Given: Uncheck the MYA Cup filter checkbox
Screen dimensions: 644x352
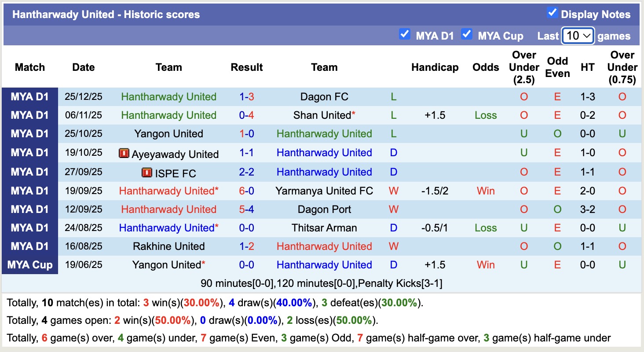Looking at the screenshot, I should [x=467, y=34].
